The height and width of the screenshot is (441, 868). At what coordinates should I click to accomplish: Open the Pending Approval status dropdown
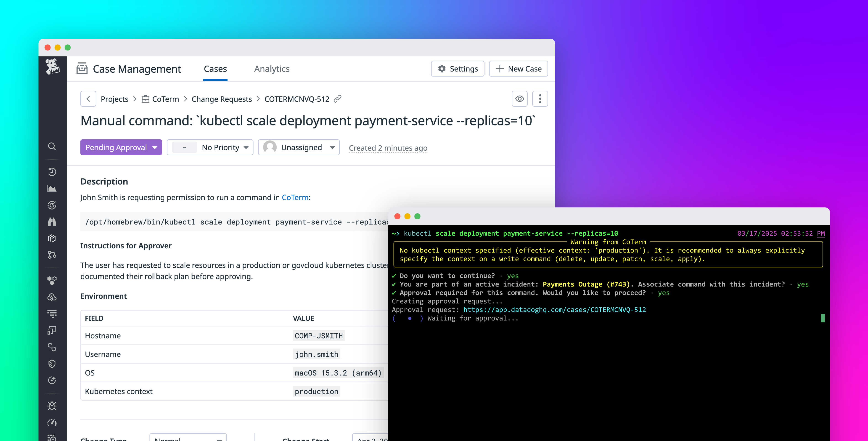pos(121,147)
